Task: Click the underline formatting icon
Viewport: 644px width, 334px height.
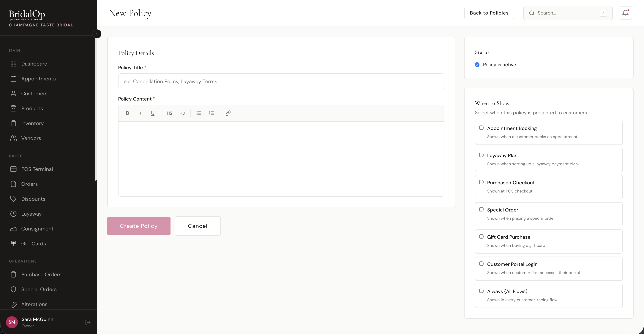Action: 152,113
